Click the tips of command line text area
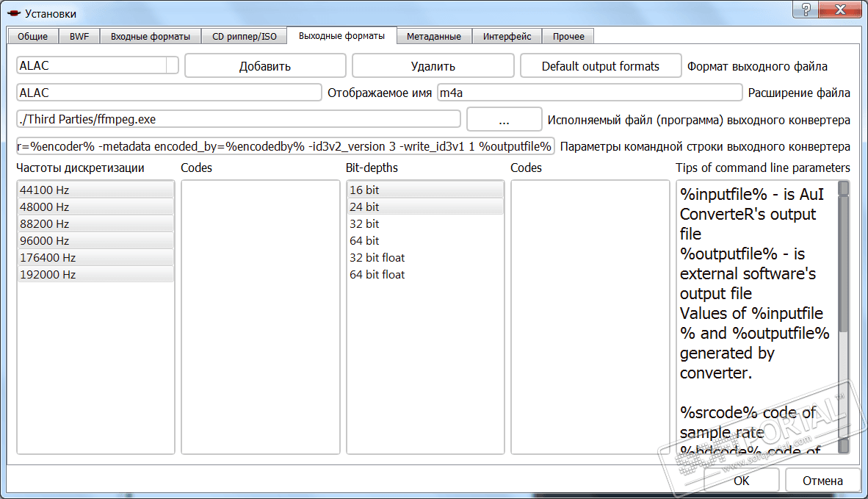The height and width of the screenshot is (499, 868). pyautogui.click(x=756, y=317)
